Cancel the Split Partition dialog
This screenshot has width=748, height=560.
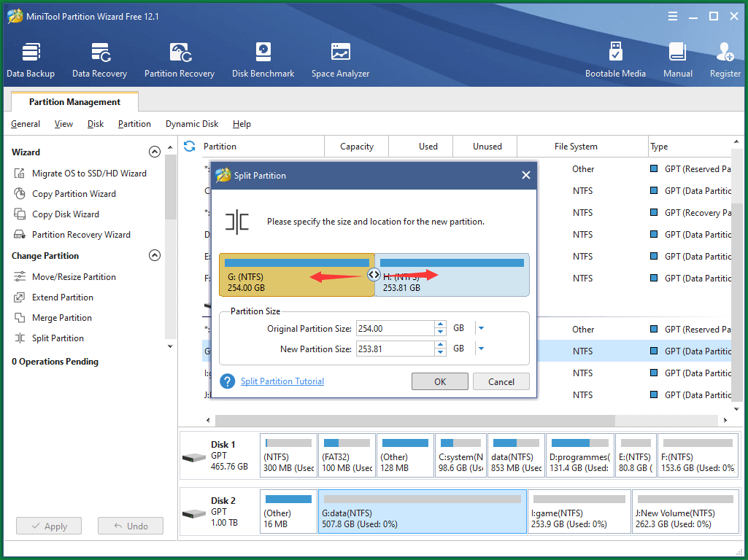point(501,382)
